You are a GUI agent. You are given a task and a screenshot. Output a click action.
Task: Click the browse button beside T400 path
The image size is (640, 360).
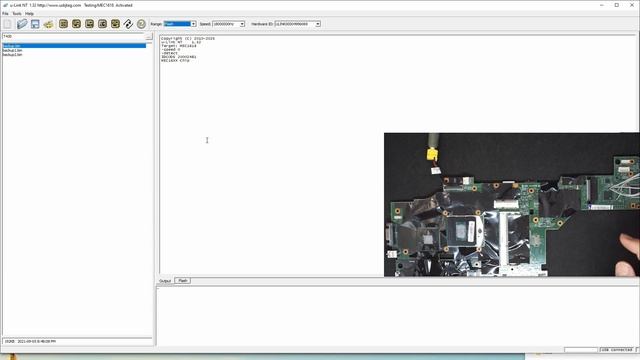click(149, 36)
